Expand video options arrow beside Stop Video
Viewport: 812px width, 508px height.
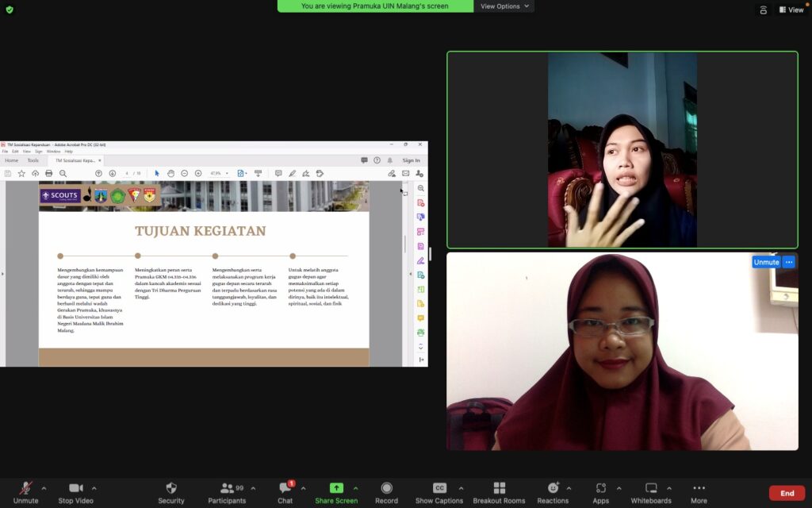(x=94, y=487)
